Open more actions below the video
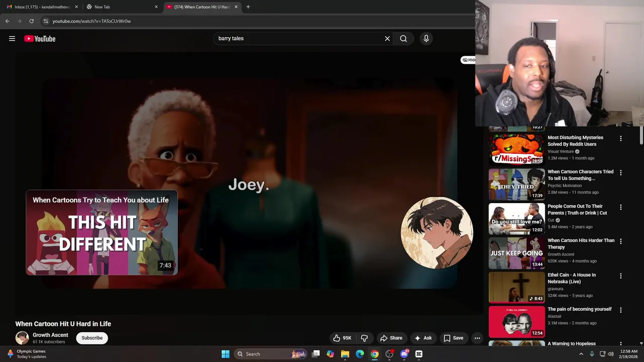This screenshot has width=644, height=362. coord(477,338)
